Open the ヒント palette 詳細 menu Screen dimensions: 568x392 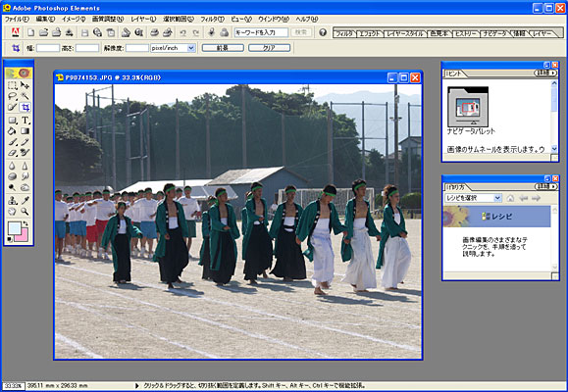point(545,73)
